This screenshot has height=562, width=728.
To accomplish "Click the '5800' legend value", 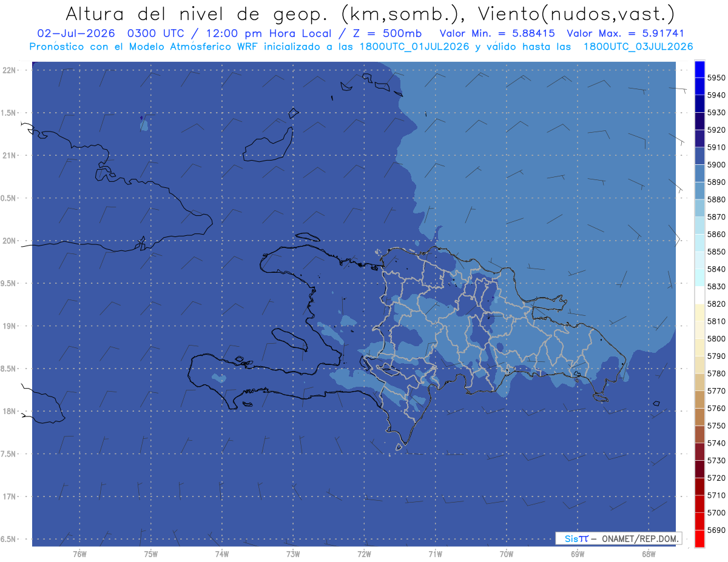I will 716,338.
